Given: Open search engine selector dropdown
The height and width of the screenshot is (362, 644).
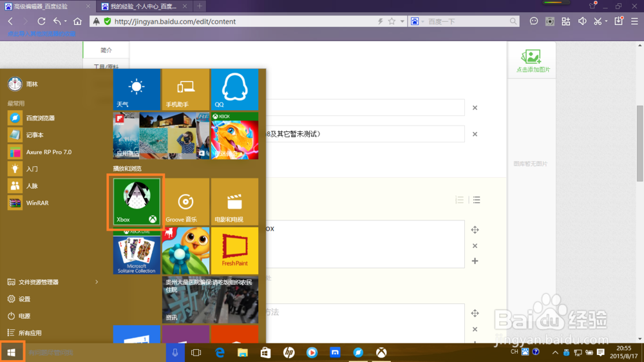Looking at the screenshot, I should click(x=422, y=21).
